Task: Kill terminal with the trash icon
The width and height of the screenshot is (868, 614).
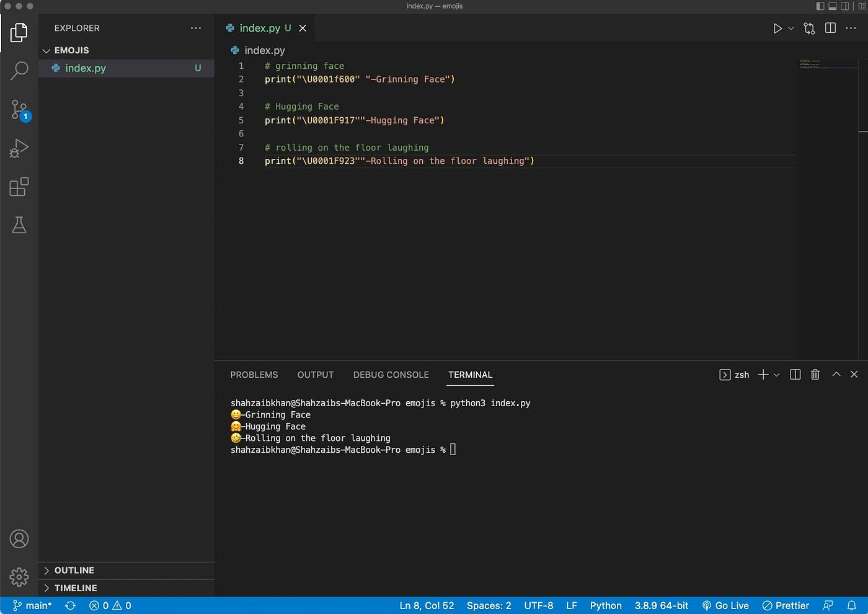Action: 815,375
